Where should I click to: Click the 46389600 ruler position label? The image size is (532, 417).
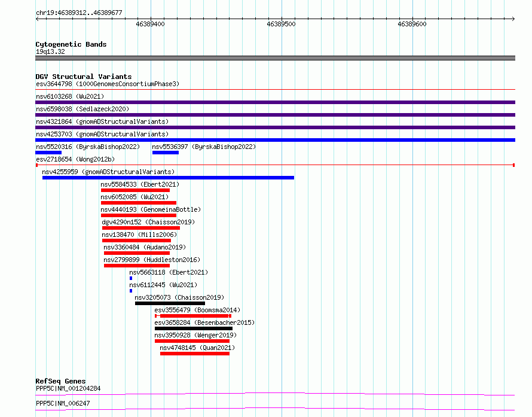coord(412,24)
